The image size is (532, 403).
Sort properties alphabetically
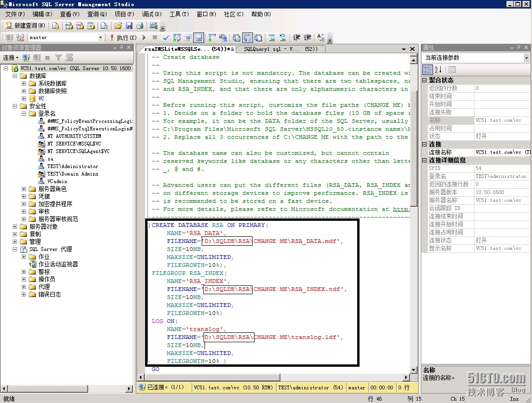tap(438, 70)
